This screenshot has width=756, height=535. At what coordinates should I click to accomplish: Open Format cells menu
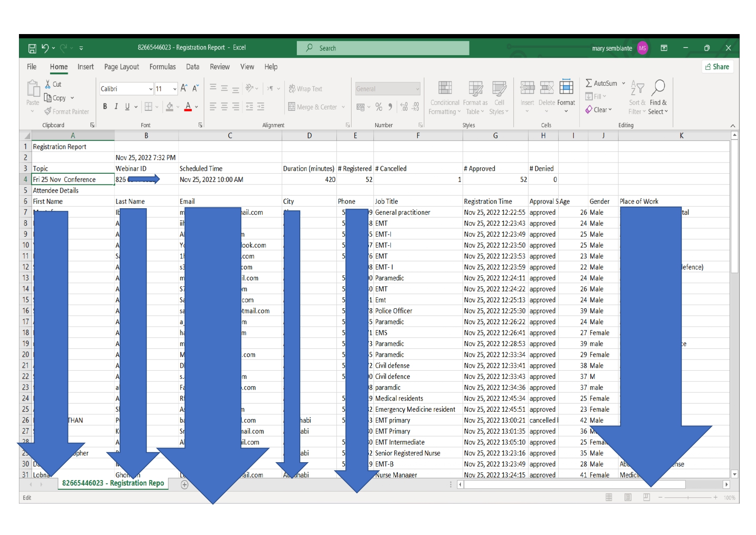coord(566,97)
